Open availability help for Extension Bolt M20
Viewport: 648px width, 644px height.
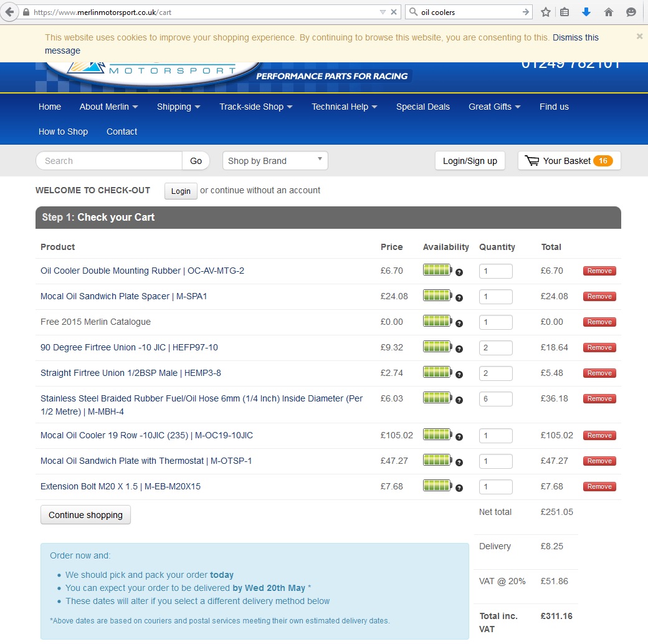tap(459, 489)
